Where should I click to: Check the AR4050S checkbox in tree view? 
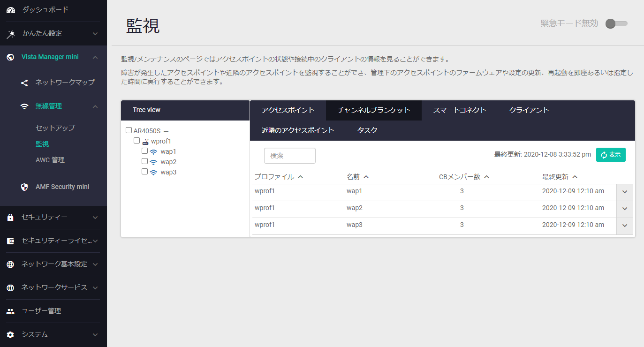129,130
